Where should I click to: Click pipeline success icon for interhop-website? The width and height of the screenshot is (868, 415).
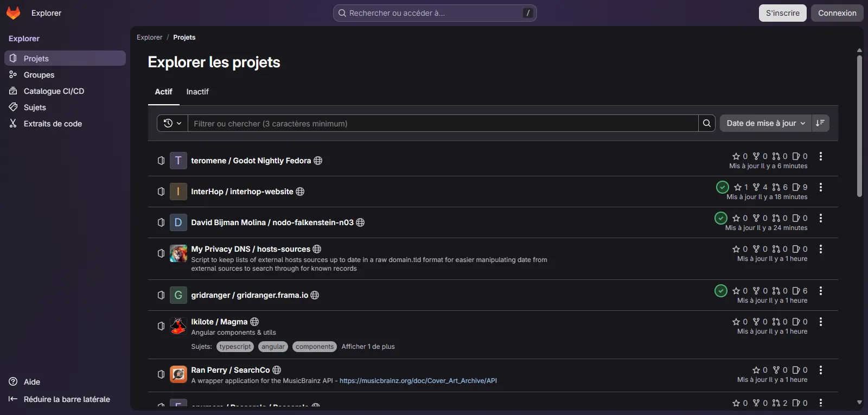point(722,187)
